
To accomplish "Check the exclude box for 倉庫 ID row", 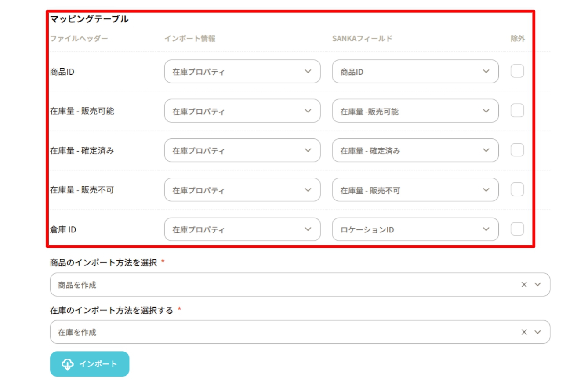I will tap(517, 229).
